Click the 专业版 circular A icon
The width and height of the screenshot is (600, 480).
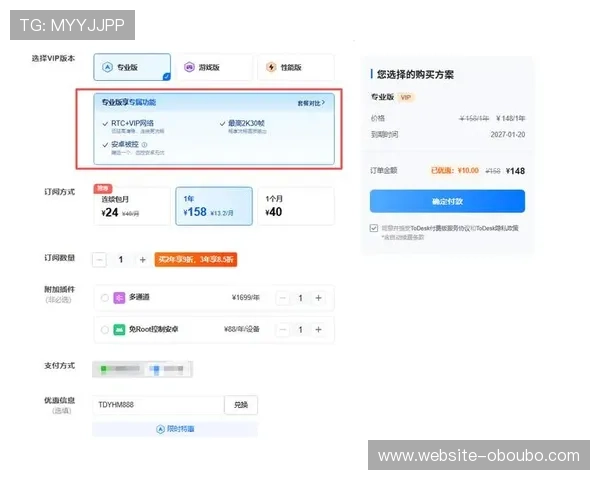click(x=108, y=67)
